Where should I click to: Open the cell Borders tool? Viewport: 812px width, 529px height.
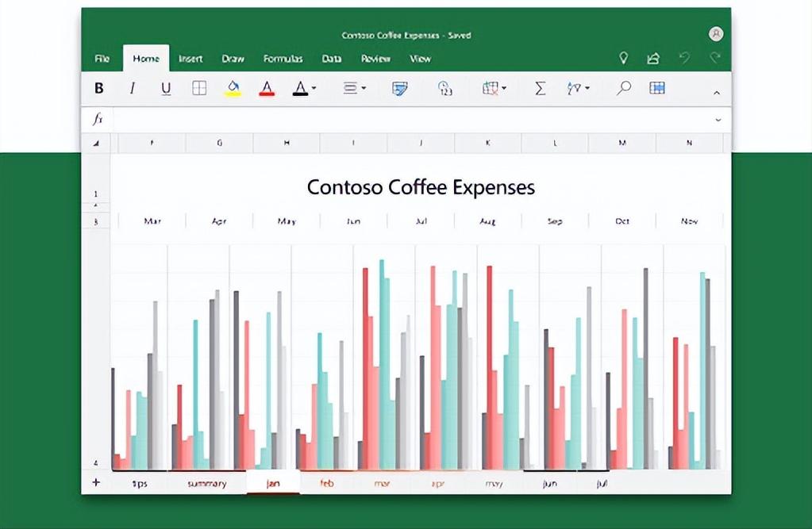pos(199,89)
